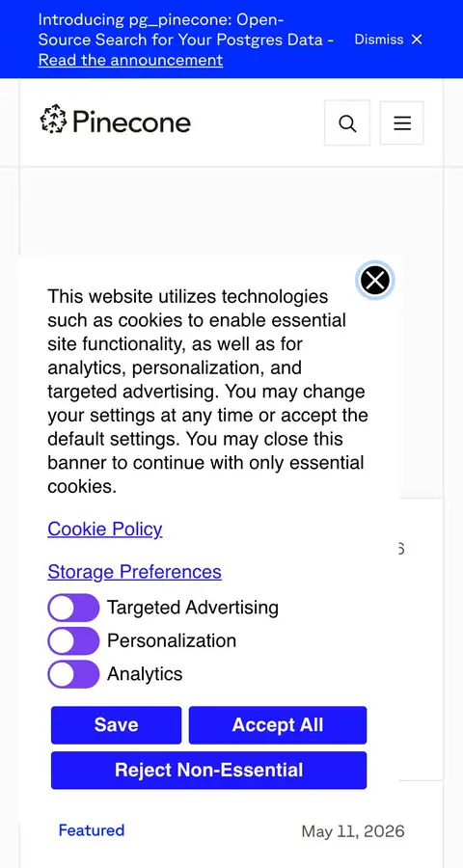Click the Analytics label text
The image size is (463, 868).
click(145, 674)
